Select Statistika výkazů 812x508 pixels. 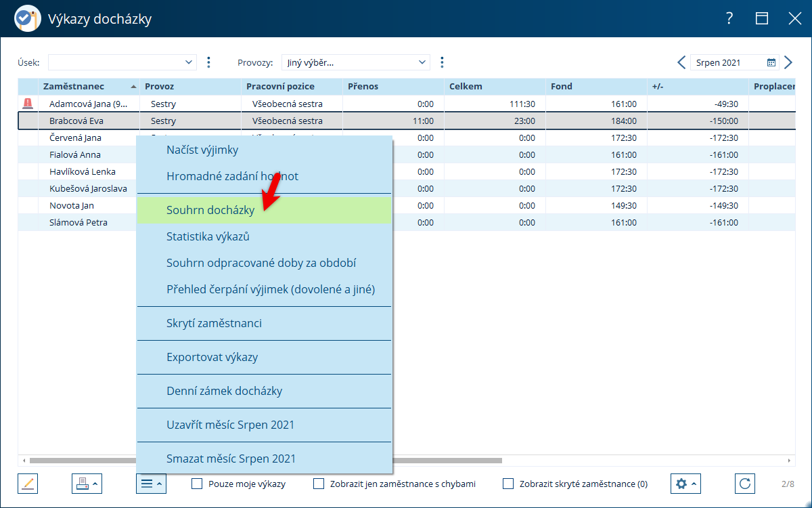pyautogui.click(x=264, y=236)
